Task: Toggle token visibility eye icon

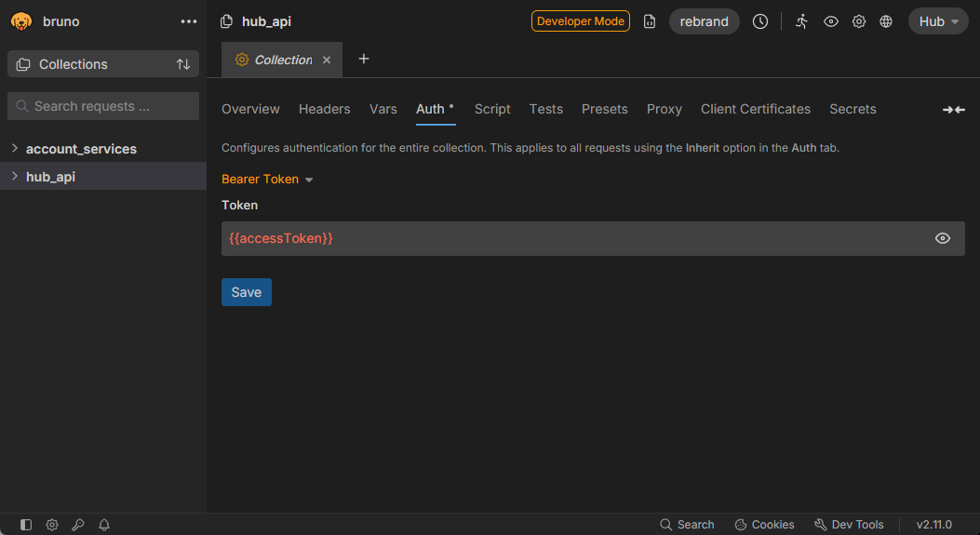Action: (x=943, y=238)
